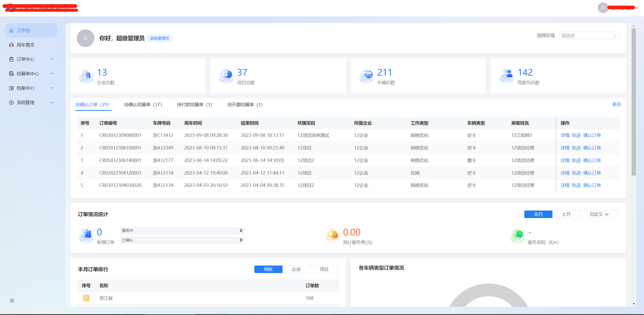Click the greeting profile avatar
The width and height of the screenshot is (644, 315).
coord(86,38)
